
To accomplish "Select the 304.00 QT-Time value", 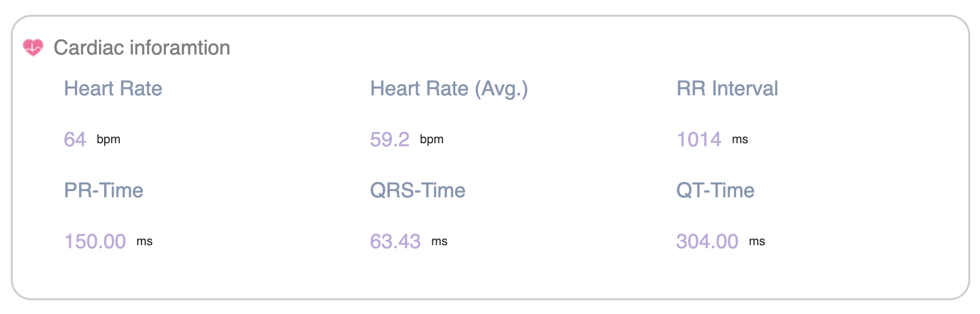I will click(707, 241).
